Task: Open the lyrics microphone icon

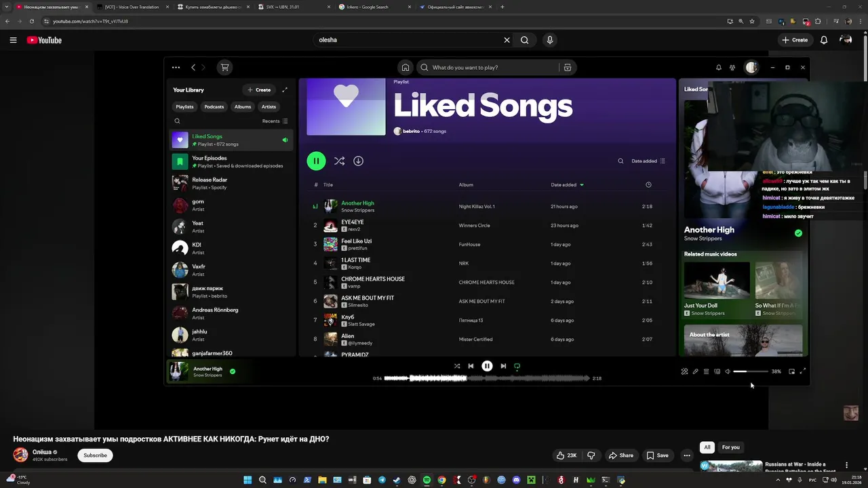Action: click(695, 371)
